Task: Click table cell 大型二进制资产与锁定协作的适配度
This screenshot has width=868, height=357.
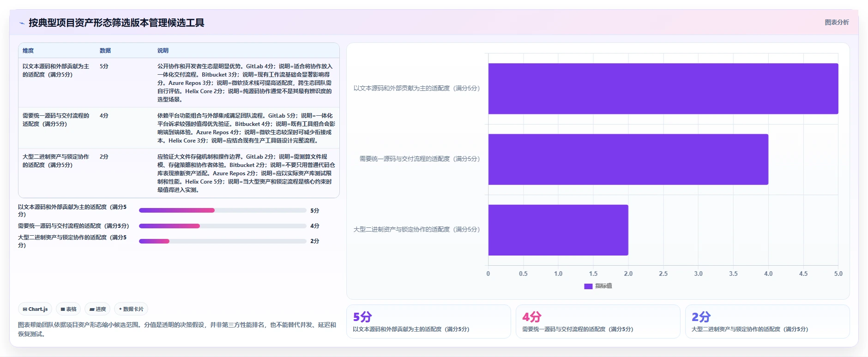Action: [56, 161]
